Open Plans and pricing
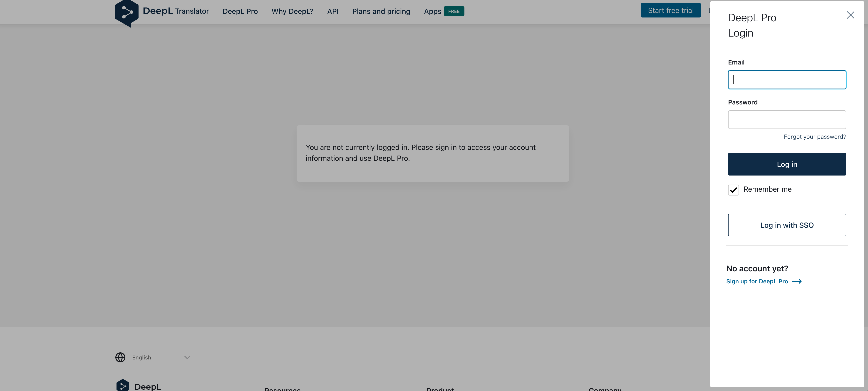868x391 pixels. [381, 11]
